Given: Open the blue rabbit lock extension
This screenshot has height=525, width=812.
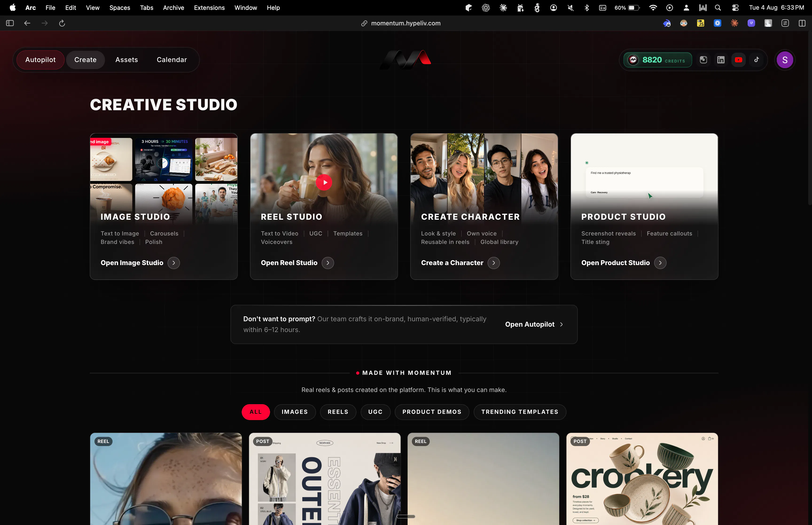Looking at the screenshot, I should [x=667, y=23].
